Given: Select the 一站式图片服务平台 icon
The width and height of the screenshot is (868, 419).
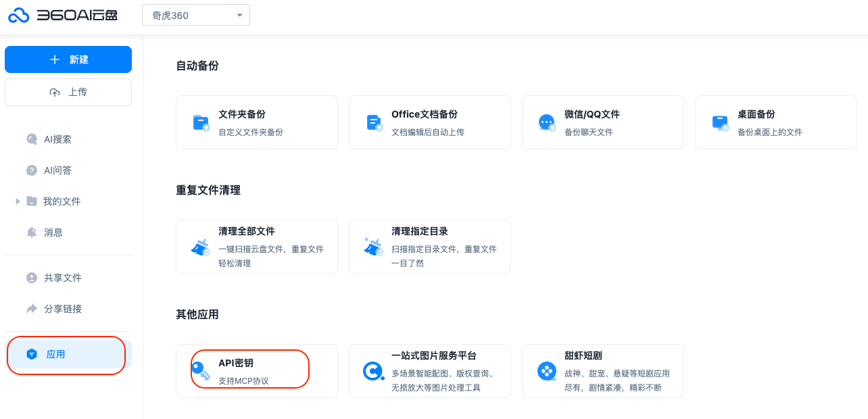Looking at the screenshot, I should click(373, 370).
